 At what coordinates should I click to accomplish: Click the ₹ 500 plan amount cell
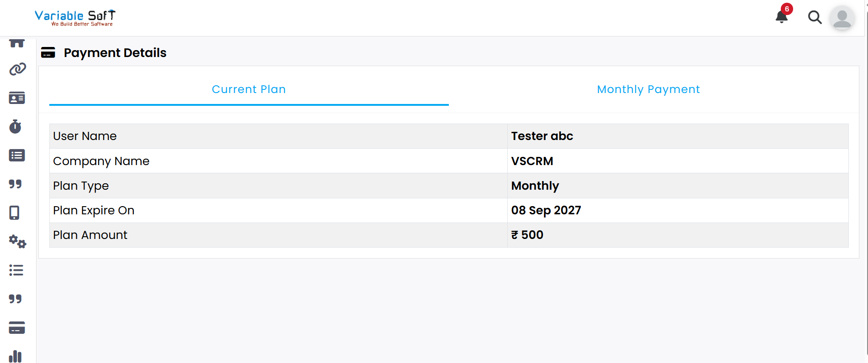527,235
